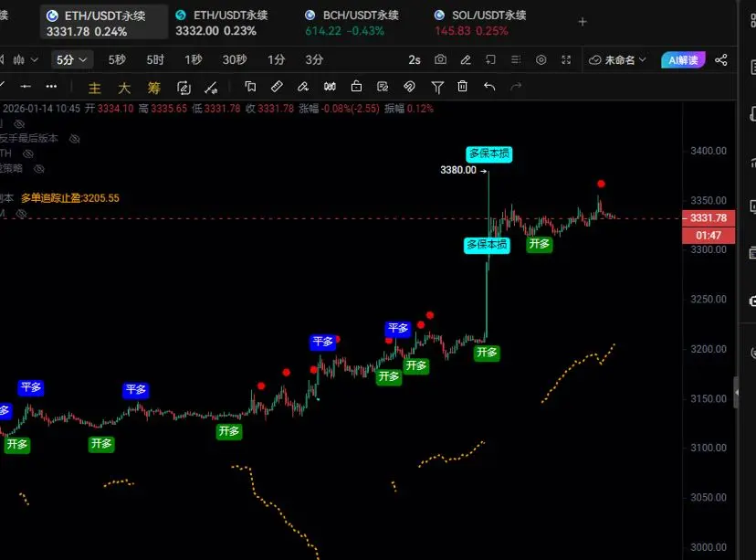Open the 5分 timeframe dropdown

[x=71, y=59]
